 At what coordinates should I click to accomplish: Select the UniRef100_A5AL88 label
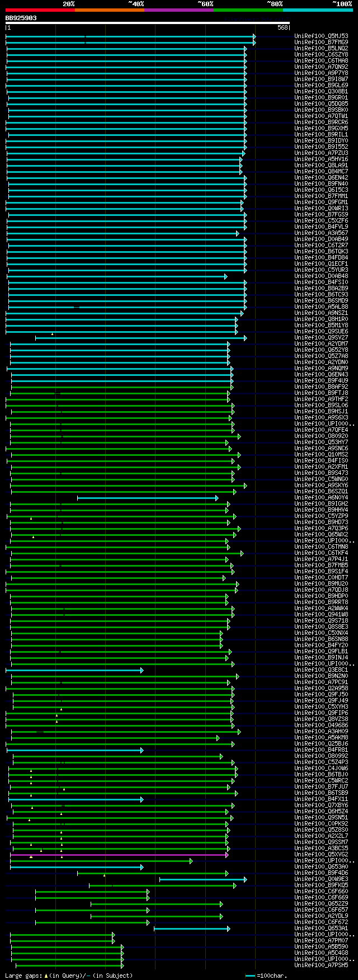[321, 307]
